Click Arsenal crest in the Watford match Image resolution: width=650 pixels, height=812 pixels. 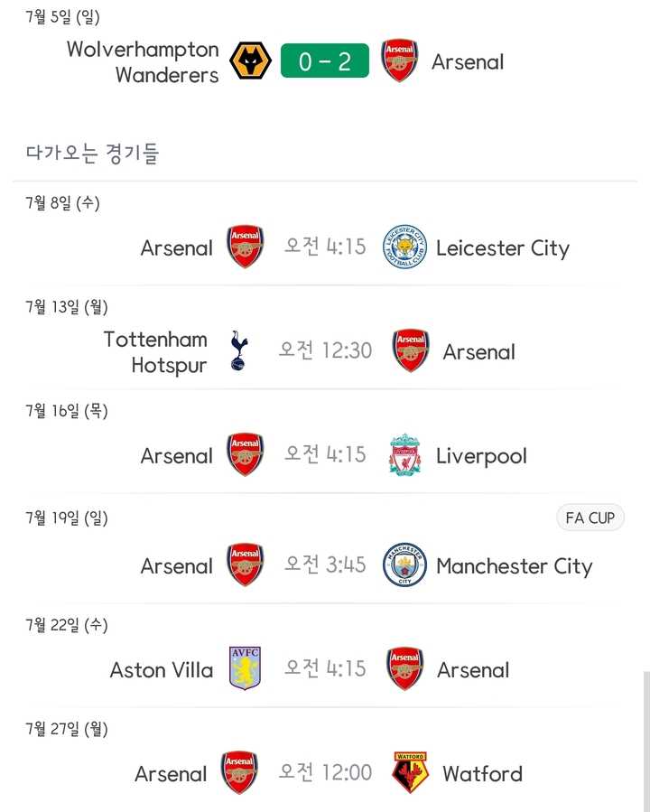240,773
